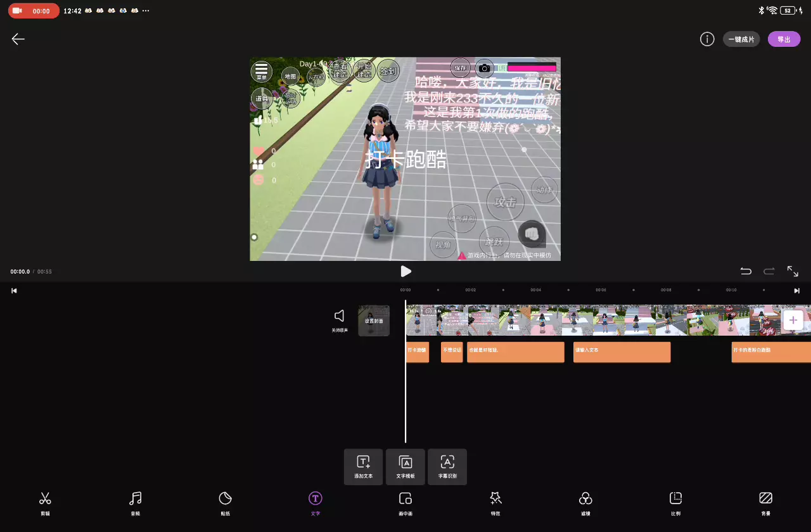The image size is (811, 532).
Task: Select the 请输入文本 text clip on timeline
Action: 622,352
